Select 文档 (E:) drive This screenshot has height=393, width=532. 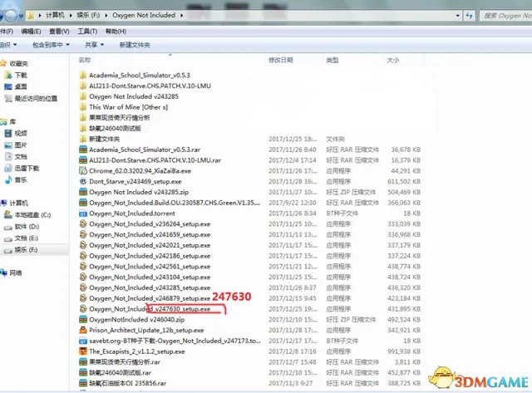click(x=26, y=238)
